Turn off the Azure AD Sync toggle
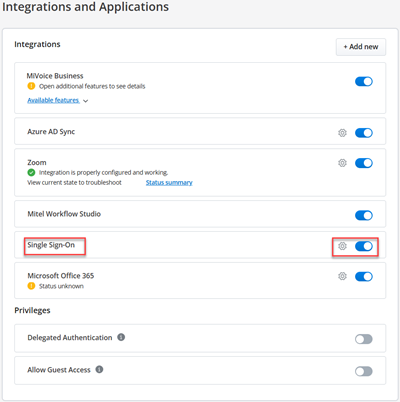The width and height of the screenshot is (400, 402). [364, 133]
